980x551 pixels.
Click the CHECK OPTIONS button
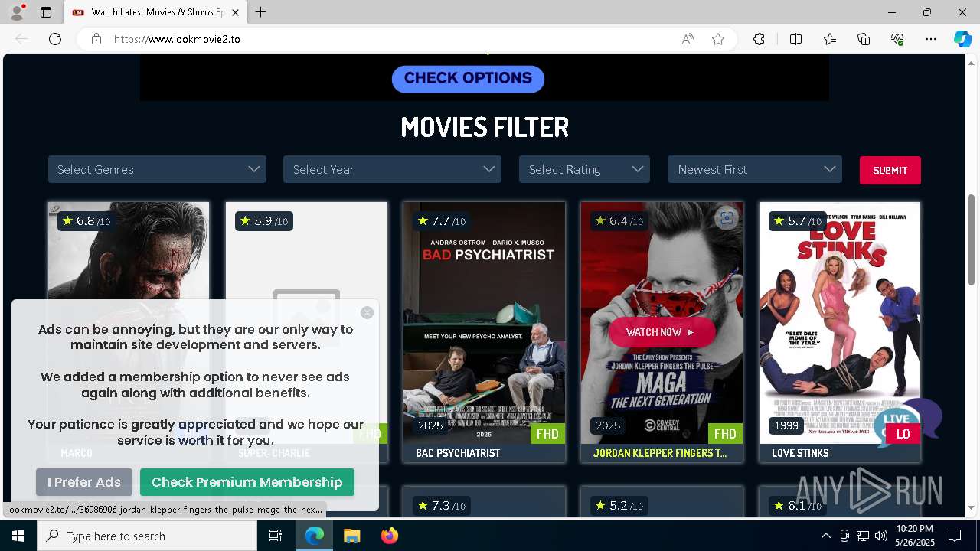pos(468,78)
